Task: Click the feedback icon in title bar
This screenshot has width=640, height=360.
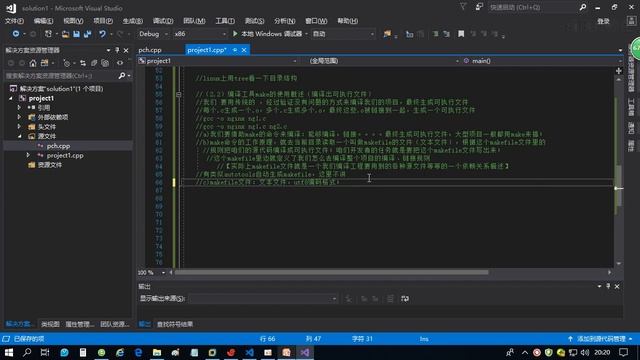Action: click(479, 7)
